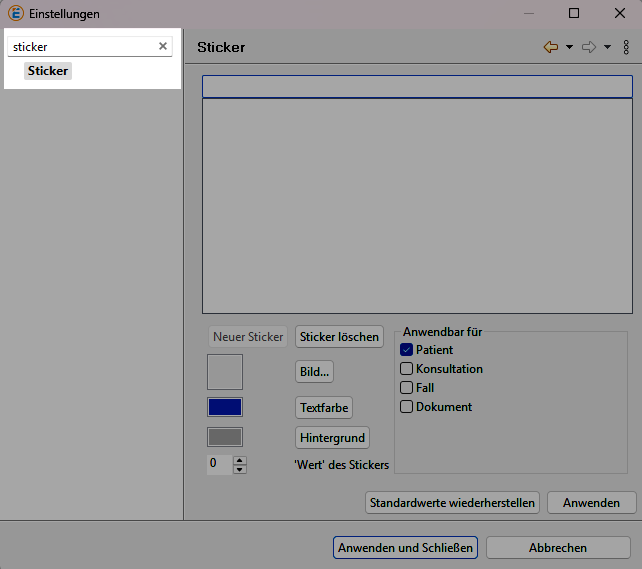Enable the Konsultation checkbox

tap(407, 369)
